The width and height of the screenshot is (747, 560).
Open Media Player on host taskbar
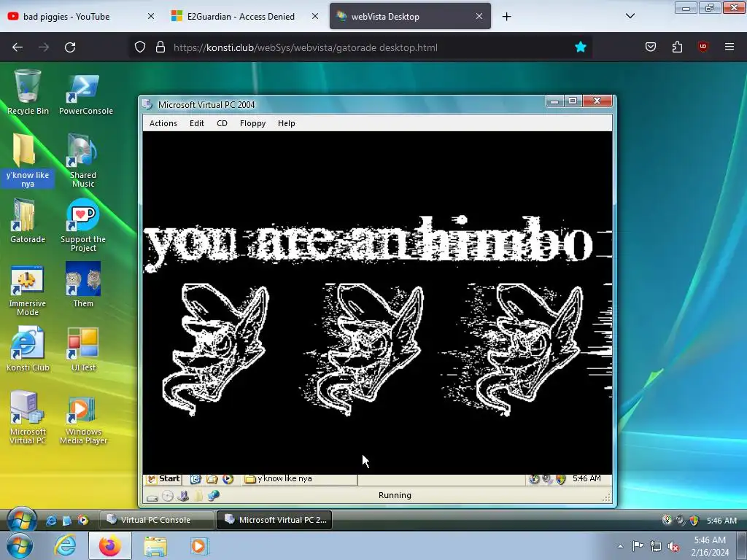[198, 546]
